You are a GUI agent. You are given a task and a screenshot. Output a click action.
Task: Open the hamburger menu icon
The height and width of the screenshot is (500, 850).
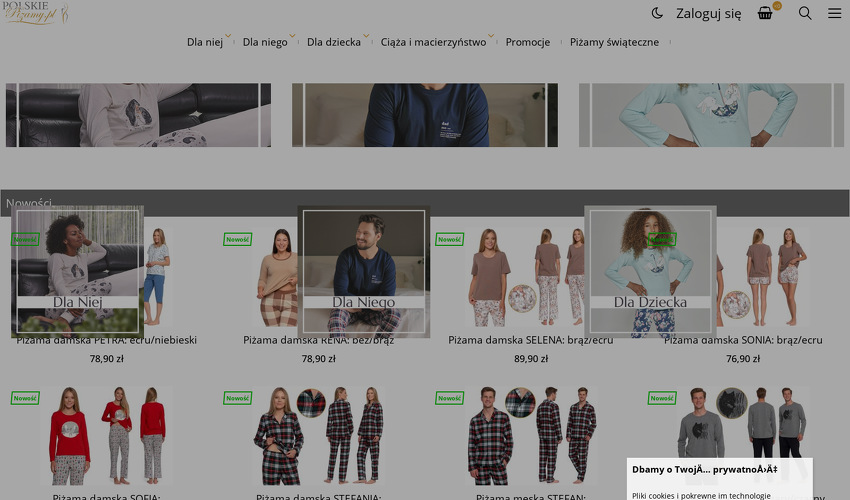coord(834,13)
